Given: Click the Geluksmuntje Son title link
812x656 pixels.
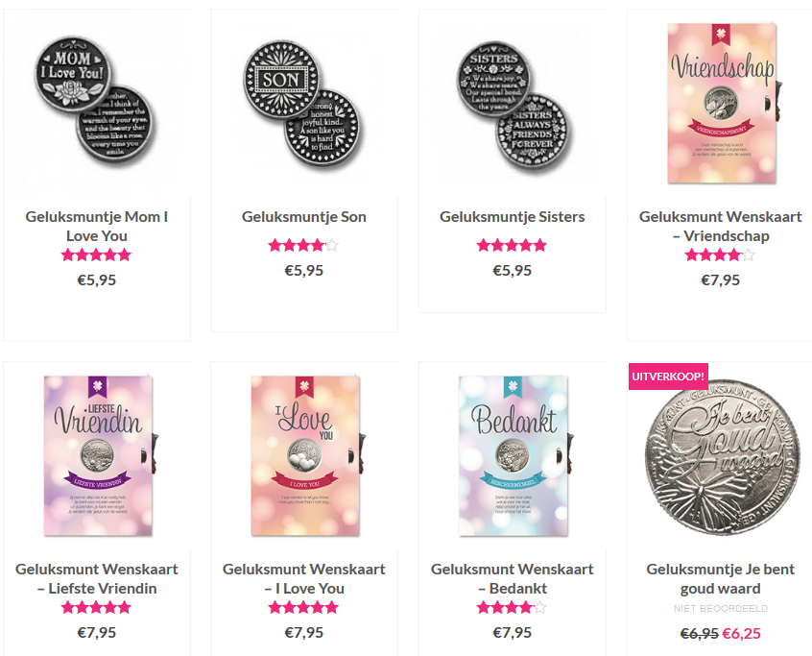Looking at the screenshot, I should tap(304, 217).
